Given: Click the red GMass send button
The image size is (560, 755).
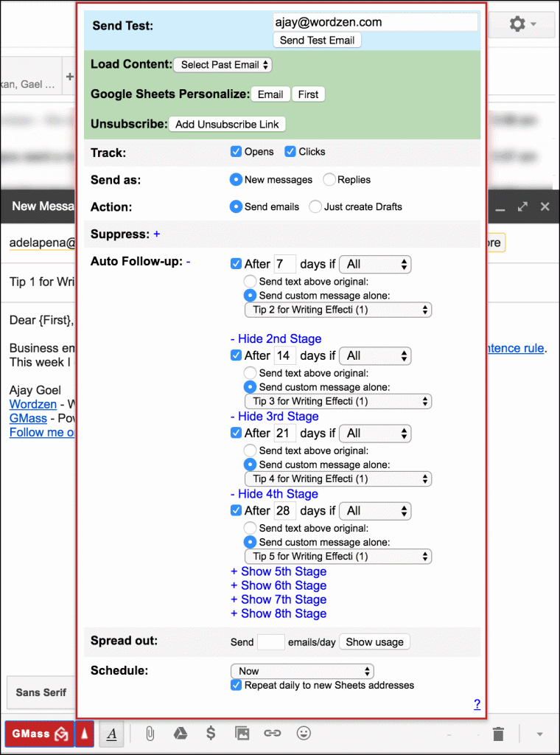Looking at the screenshot, I should tap(39, 734).
